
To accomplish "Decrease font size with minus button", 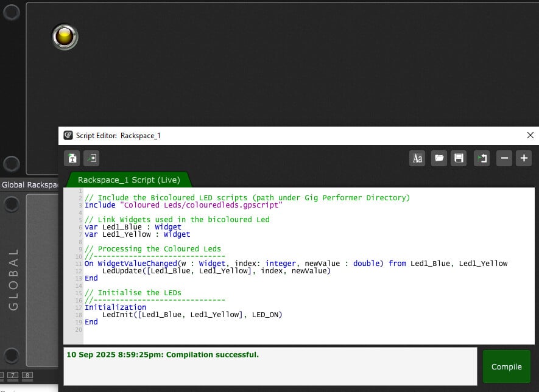I will (504, 158).
